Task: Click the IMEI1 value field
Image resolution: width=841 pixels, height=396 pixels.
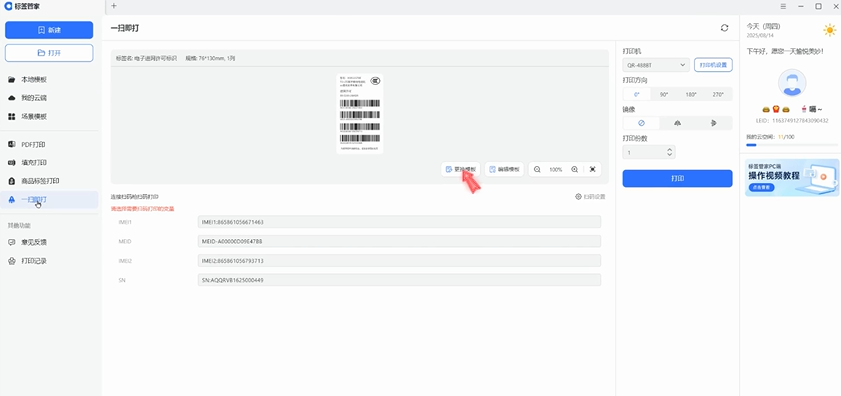Action: [x=399, y=222]
